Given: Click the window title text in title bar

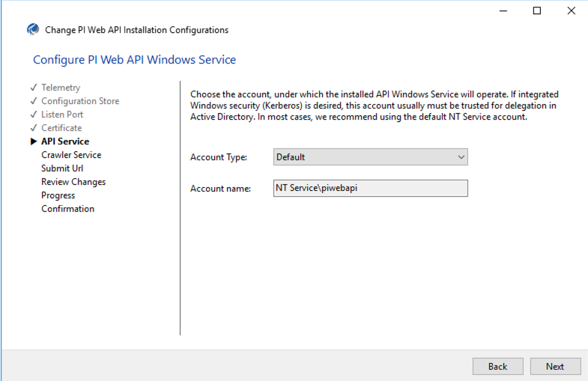Looking at the screenshot, I should (136, 30).
